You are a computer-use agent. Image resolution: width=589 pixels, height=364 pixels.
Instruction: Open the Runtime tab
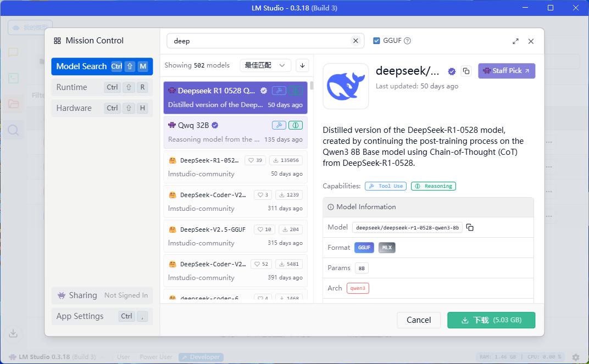(102, 87)
